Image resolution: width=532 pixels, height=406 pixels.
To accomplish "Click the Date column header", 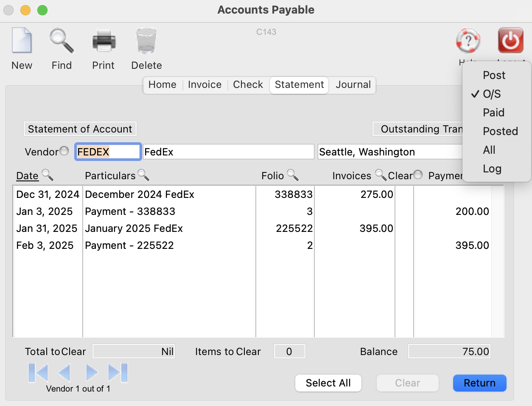I will coord(27,176).
